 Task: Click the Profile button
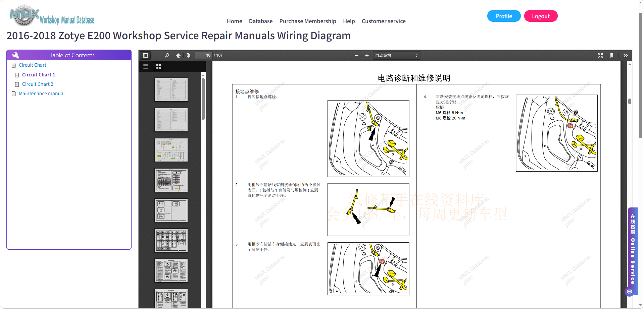tap(504, 16)
